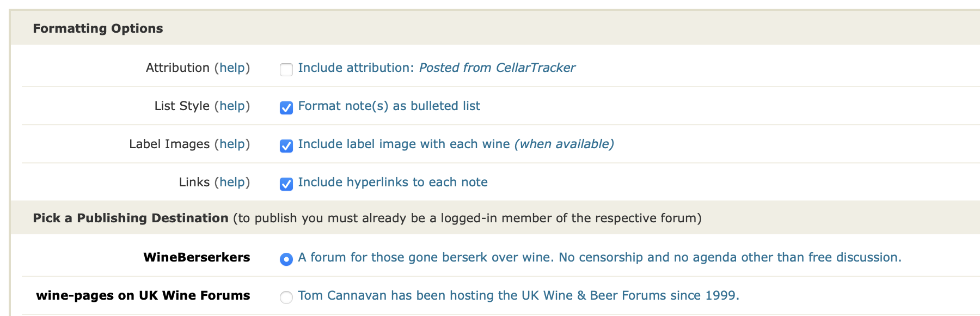Enable the Include attribution checkbox

286,69
